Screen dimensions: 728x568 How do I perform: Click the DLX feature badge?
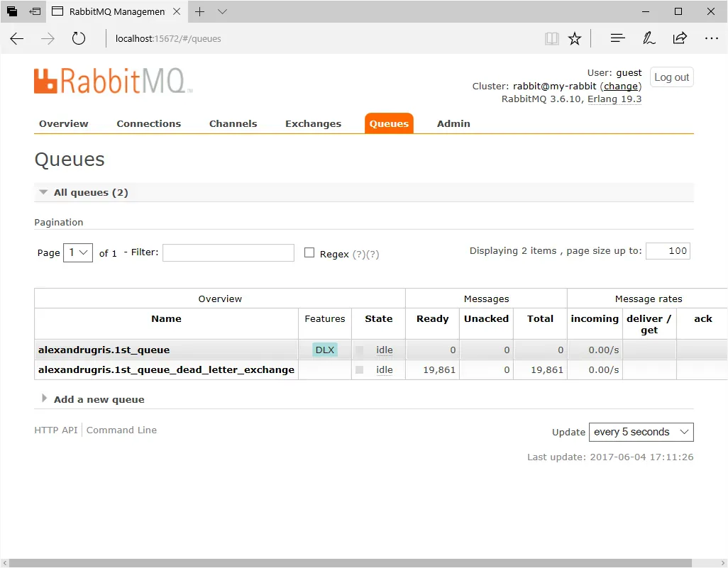coord(325,350)
